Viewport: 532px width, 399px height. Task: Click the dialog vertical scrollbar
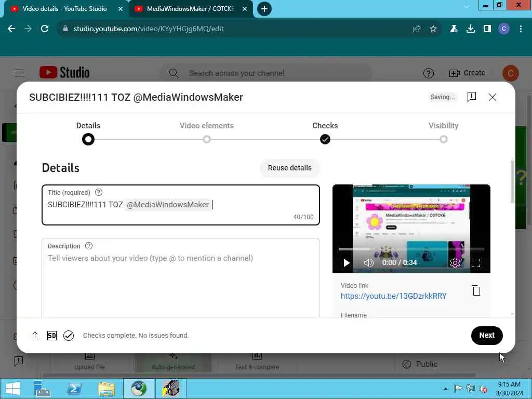tap(512, 182)
